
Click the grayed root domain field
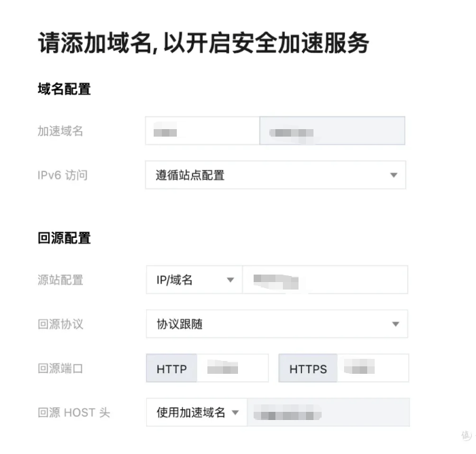pyautogui.click(x=332, y=131)
